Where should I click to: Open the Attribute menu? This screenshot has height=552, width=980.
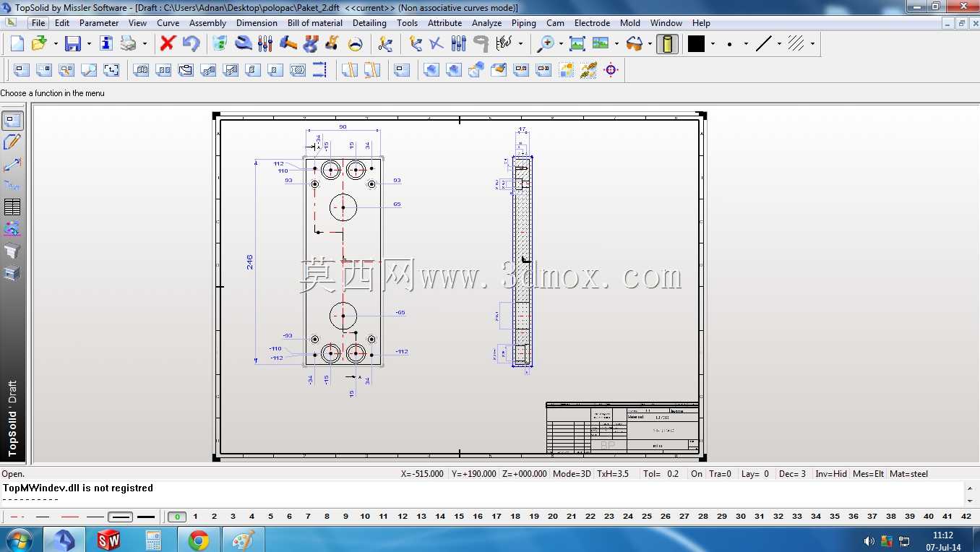point(444,23)
